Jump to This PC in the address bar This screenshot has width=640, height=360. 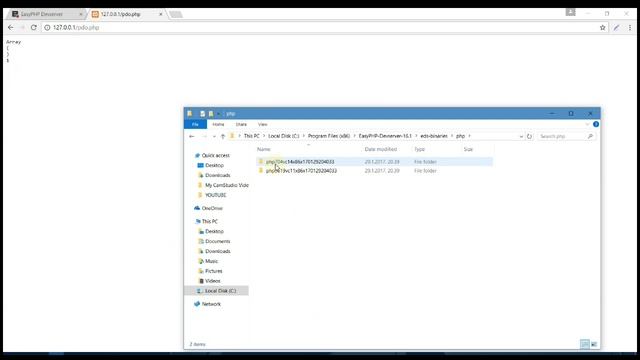251,136
